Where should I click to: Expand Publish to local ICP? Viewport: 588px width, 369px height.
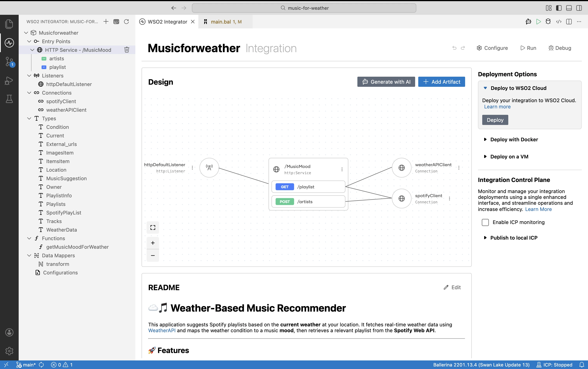coord(485,238)
